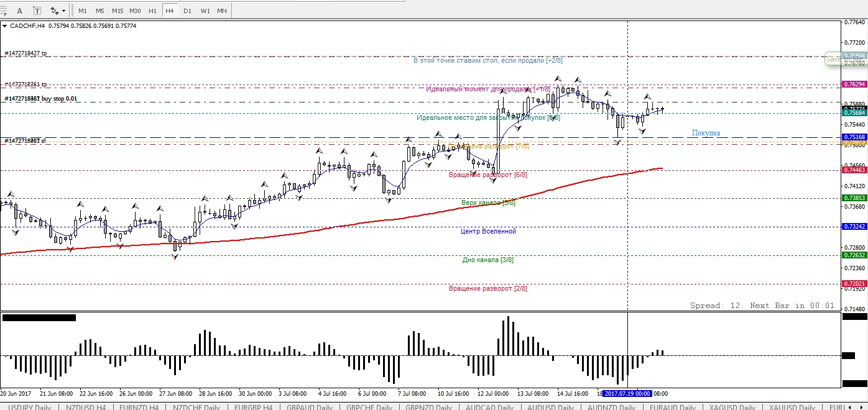Open the GBPNZD Daily chart tab
Viewport: 868px width, 410px height.
click(429, 407)
